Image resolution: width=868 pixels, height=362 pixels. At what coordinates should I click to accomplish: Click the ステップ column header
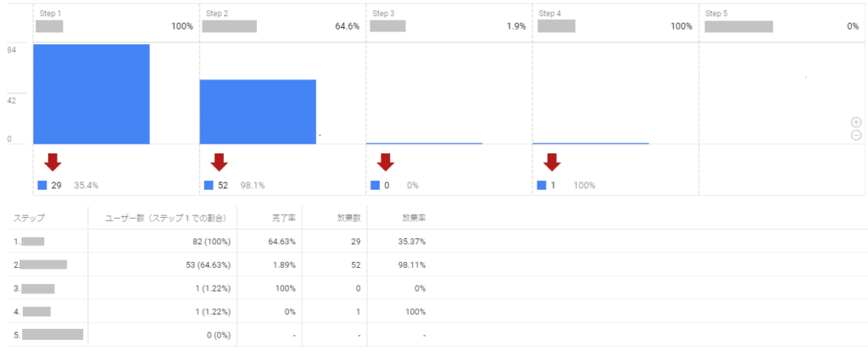[29, 218]
